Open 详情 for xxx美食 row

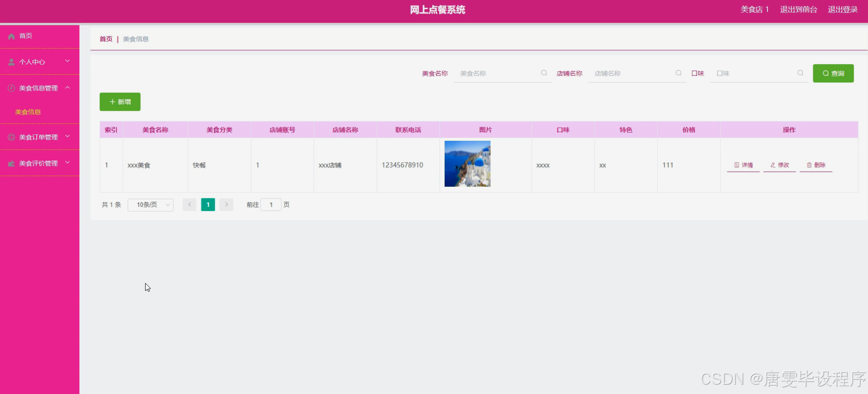743,165
